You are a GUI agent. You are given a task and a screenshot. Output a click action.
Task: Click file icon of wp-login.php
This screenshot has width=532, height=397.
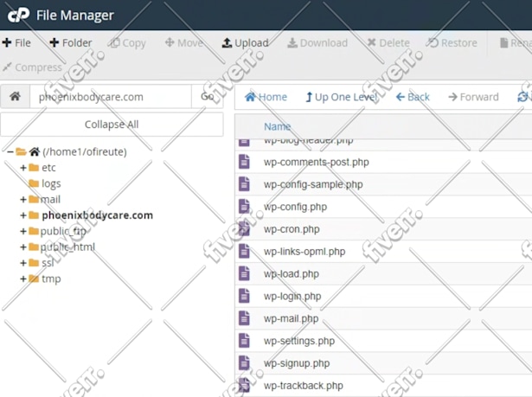coord(244,296)
